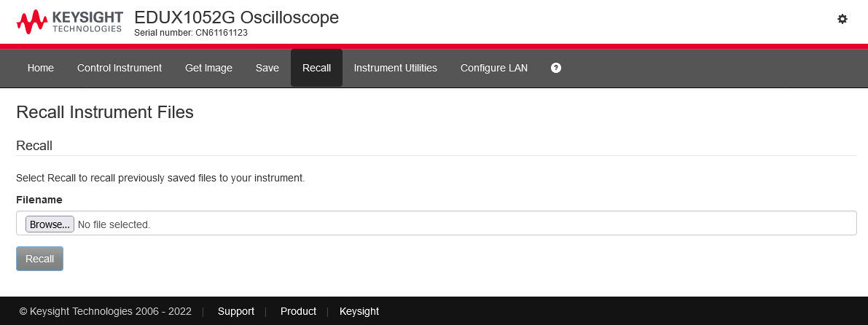Click the 'Select Recall to recall' instruction text
The height and width of the screenshot is (325, 868).
click(x=160, y=179)
